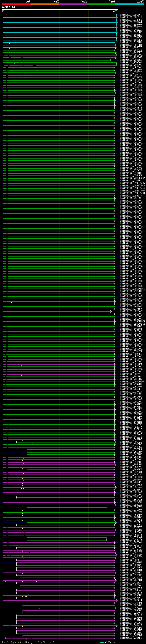146x644 pixels.
Task: Select the UniRef100_B8A0F1 label
Action: pos(131,40)
